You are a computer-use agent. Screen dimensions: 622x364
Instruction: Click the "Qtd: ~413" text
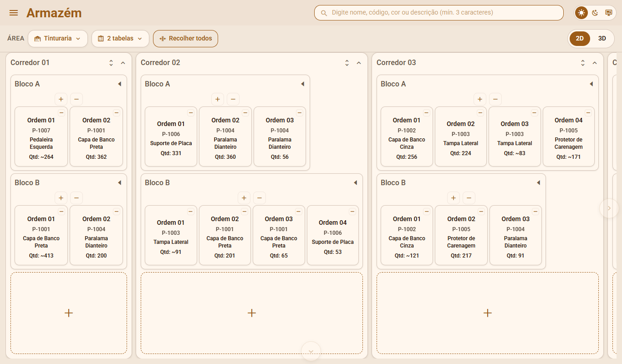point(41,256)
